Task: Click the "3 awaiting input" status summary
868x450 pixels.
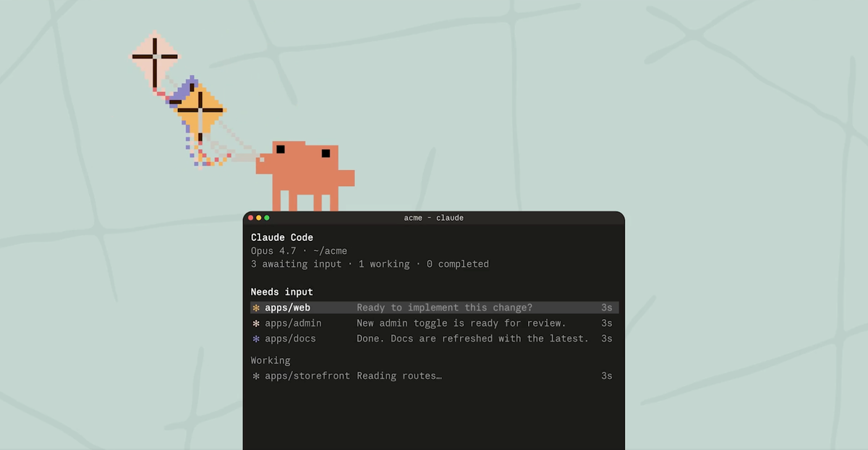Action: [x=296, y=264]
